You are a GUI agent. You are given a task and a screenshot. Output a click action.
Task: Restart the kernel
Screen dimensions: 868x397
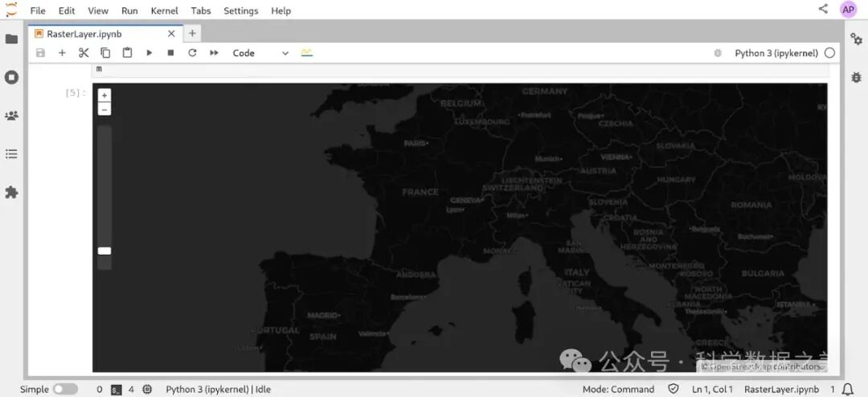point(192,53)
